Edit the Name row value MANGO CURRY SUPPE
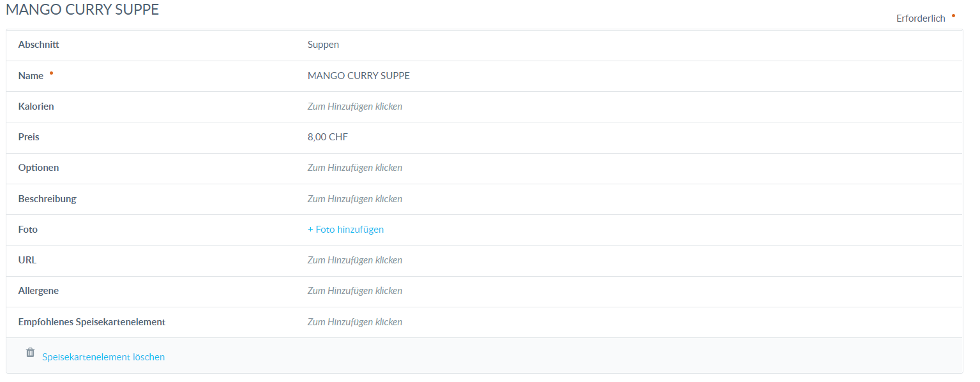The image size is (980, 382). (358, 76)
